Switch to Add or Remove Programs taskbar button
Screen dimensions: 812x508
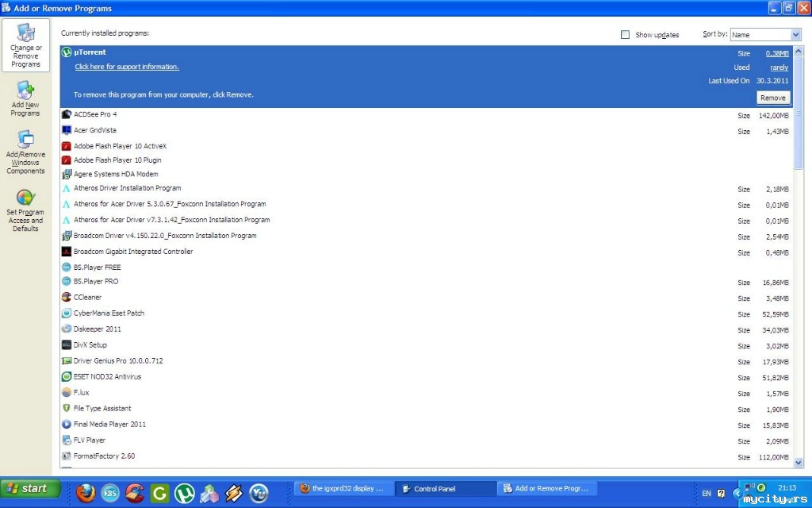pyautogui.click(x=547, y=489)
